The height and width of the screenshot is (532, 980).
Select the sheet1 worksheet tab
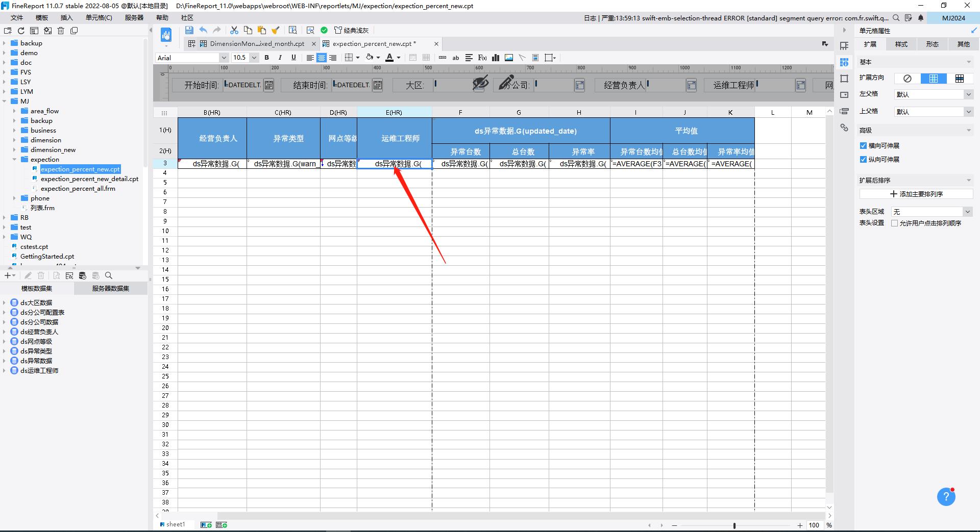[173, 524]
